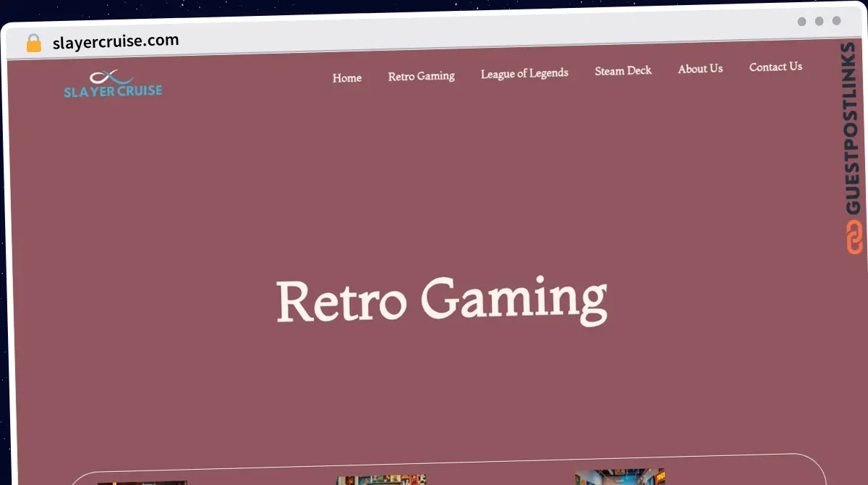
Task: Click the GuestPostLinks chain-link icon
Action: pos(854,237)
